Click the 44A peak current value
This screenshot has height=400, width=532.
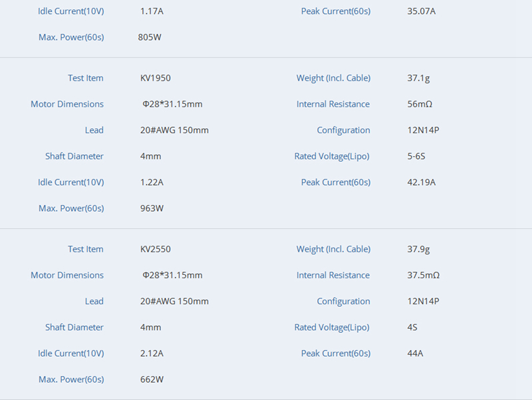pyautogui.click(x=415, y=353)
